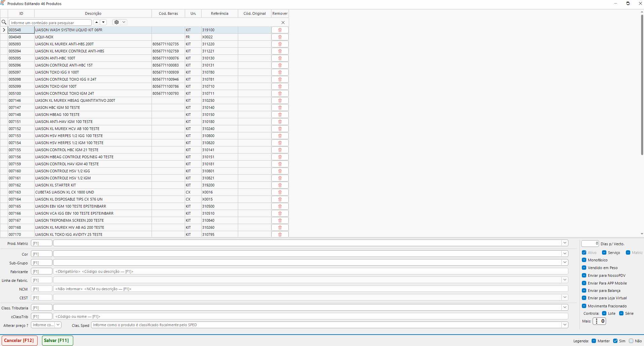This screenshot has width=644, height=346.
Task: Sort by the Descrição column header
Action: pyautogui.click(x=93, y=13)
